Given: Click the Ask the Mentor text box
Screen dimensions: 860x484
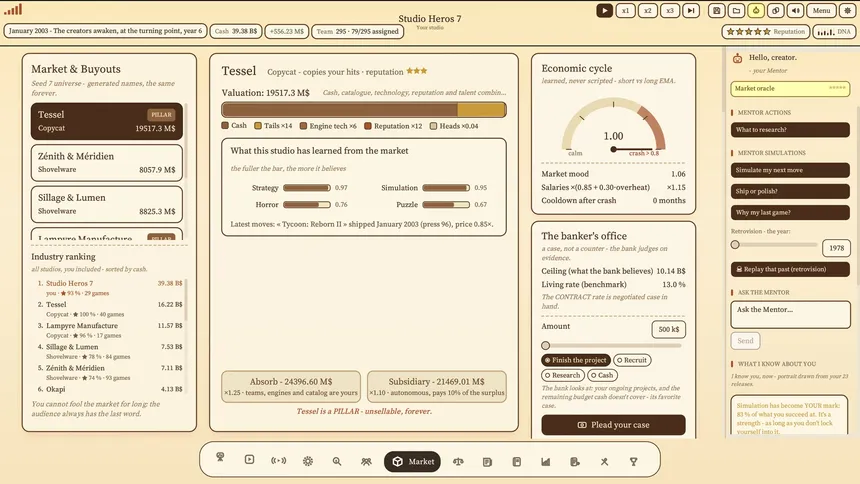Looking at the screenshot, I should click(790, 314).
